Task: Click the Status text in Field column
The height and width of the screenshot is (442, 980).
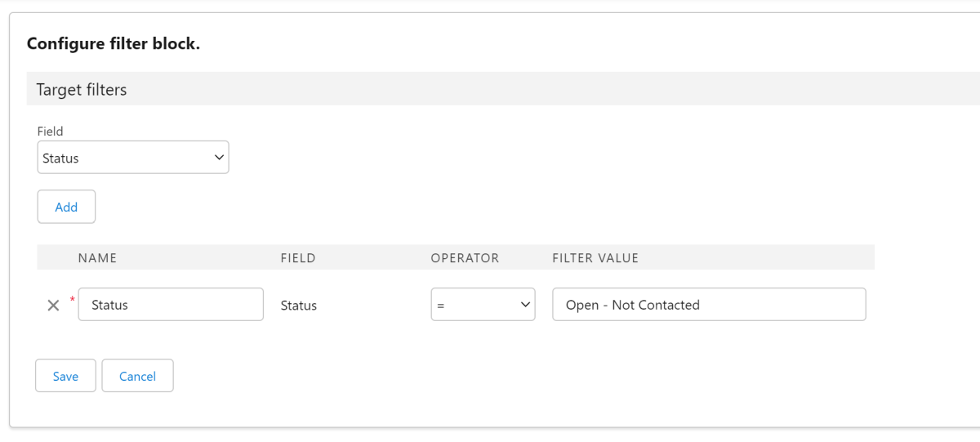Action: click(x=298, y=306)
